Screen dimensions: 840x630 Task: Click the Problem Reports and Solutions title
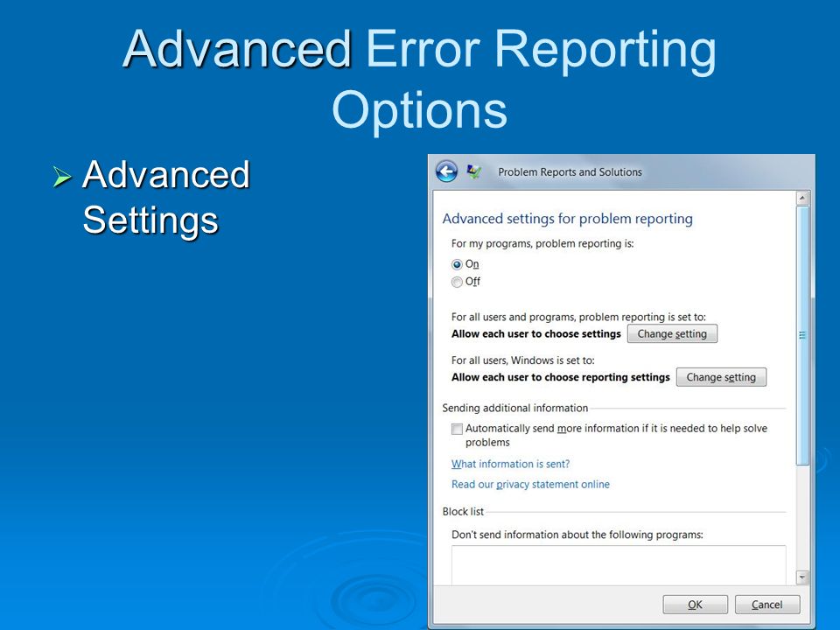click(x=570, y=172)
